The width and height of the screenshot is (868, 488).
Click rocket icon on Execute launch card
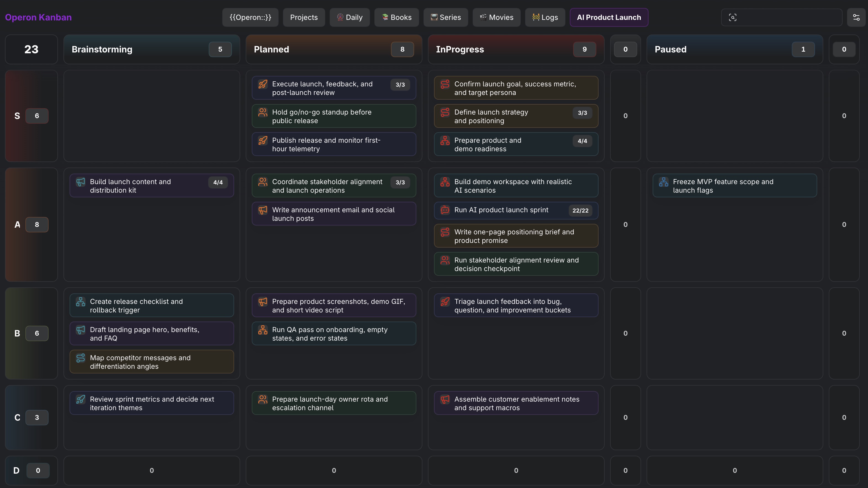[x=263, y=84]
